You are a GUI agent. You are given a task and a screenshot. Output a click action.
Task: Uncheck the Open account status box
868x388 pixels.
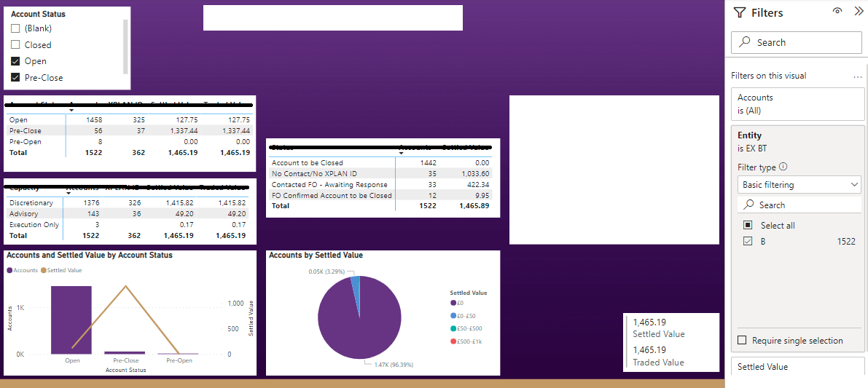(x=15, y=61)
